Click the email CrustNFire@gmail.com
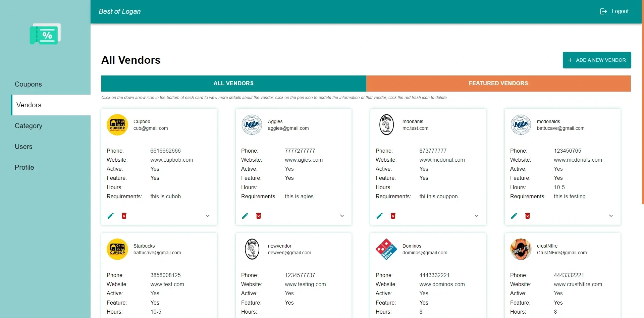Screen dimensions: 644x318 click(x=562, y=253)
